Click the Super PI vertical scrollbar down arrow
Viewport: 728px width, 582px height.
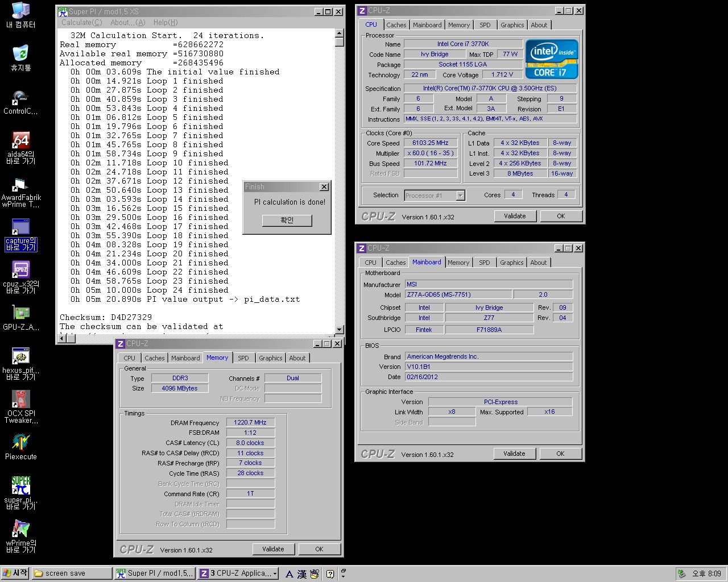[340, 330]
